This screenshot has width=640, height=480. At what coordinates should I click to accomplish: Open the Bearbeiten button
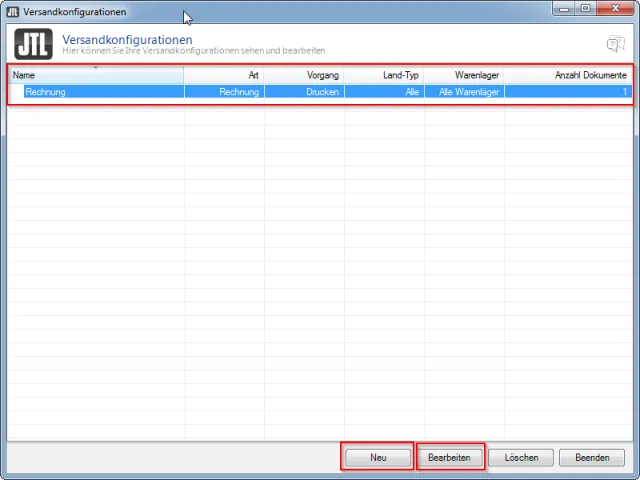coord(449,458)
